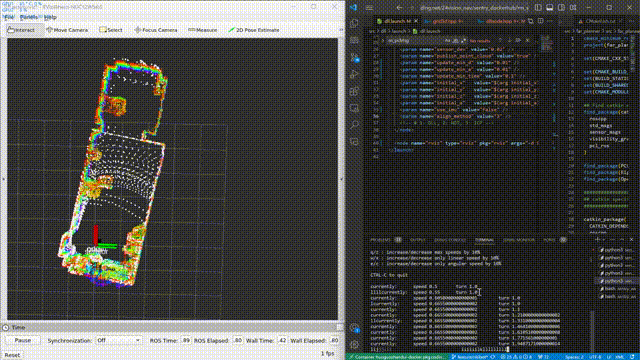The width and height of the screenshot is (640, 360).
Task: Toggle the bottom panel layout icon
Action: (550, 7)
